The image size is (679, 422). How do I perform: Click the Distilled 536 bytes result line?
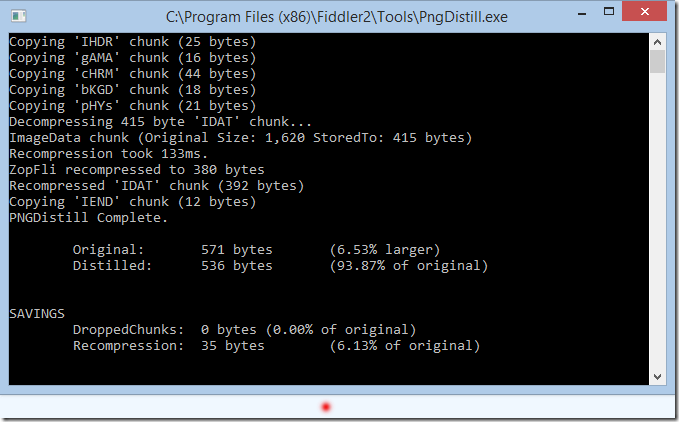280,266
